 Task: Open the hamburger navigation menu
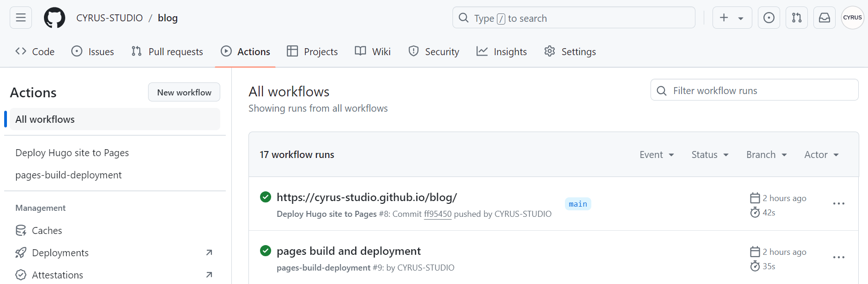pos(21,18)
